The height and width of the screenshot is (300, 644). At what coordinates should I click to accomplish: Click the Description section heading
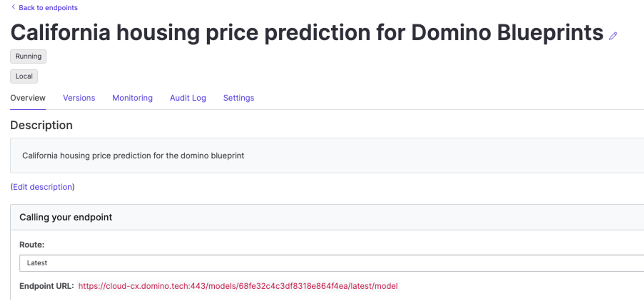pyautogui.click(x=41, y=125)
